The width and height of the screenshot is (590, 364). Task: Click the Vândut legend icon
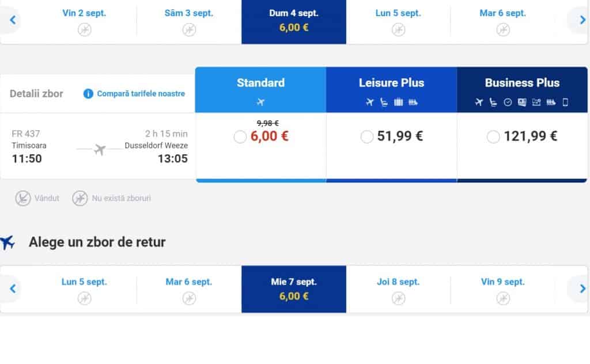pos(22,198)
